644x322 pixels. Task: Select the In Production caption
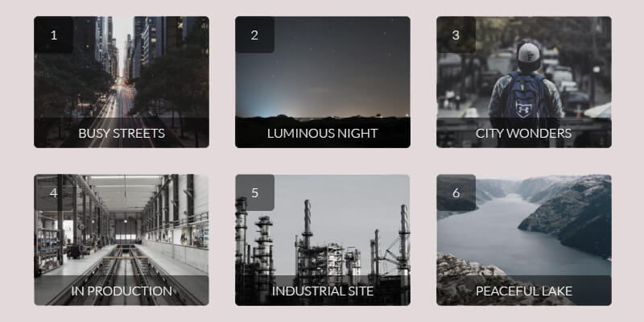coord(122,291)
